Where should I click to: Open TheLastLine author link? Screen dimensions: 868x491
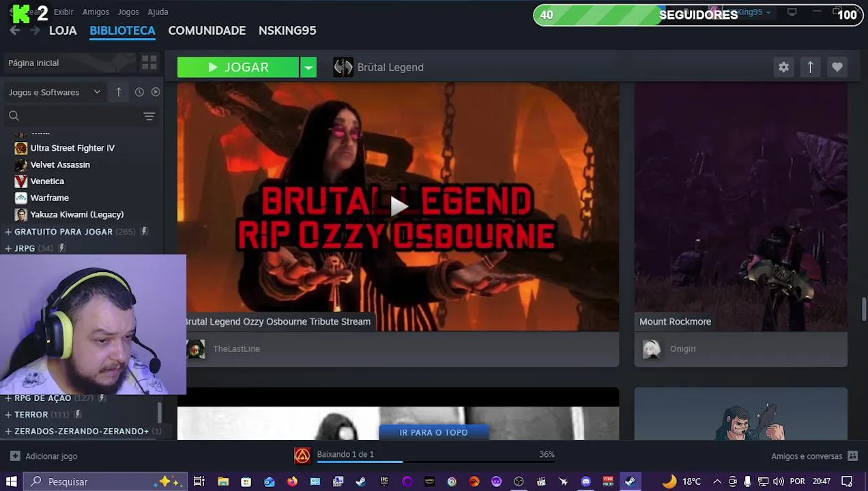[x=236, y=349]
